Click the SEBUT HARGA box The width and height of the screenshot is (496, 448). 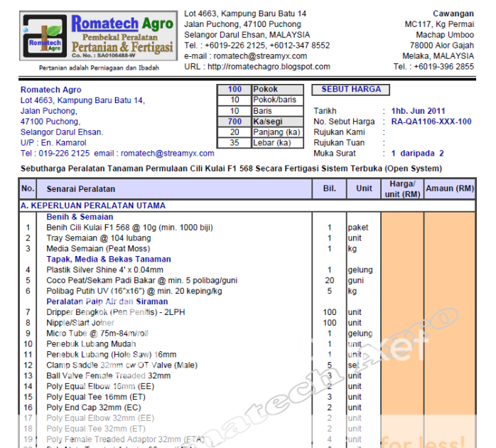351,90
